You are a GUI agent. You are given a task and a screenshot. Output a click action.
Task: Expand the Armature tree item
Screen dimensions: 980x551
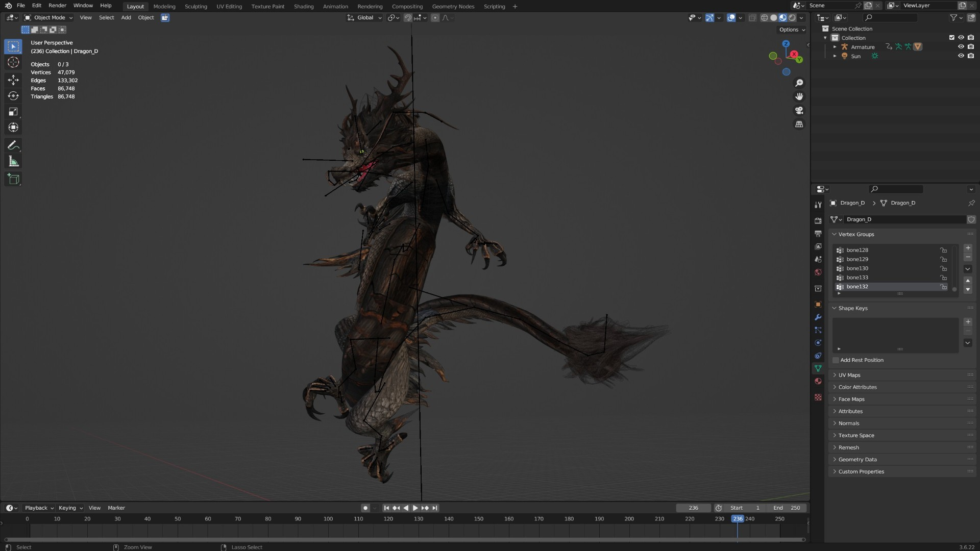click(x=835, y=47)
